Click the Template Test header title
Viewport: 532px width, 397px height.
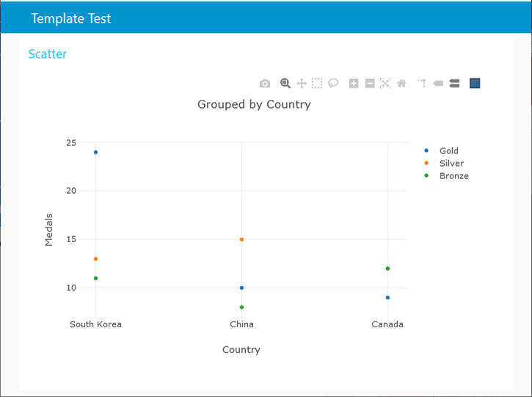point(71,18)
